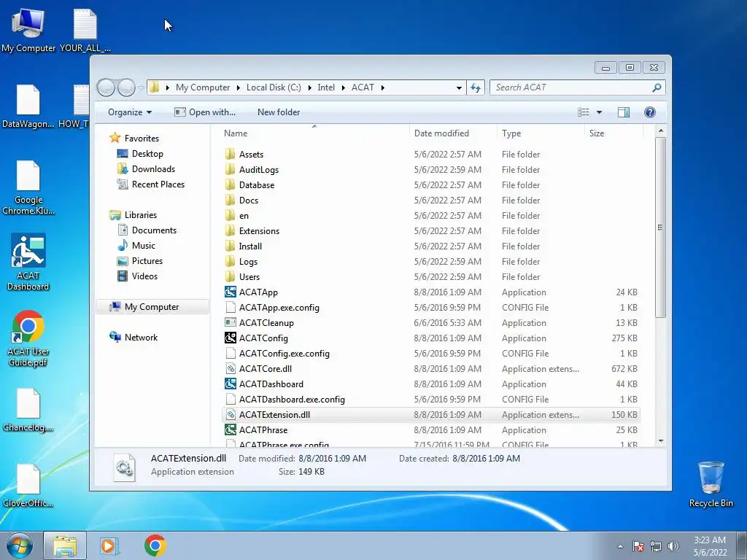Select the Recycle Bin desktop icon
The image size is (747, 560).
coord(711,484)
